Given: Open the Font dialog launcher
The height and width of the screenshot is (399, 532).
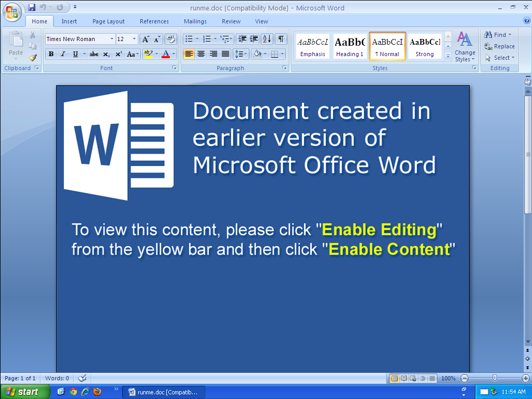Looking at the screenshot, I should (x=175, y=68).
